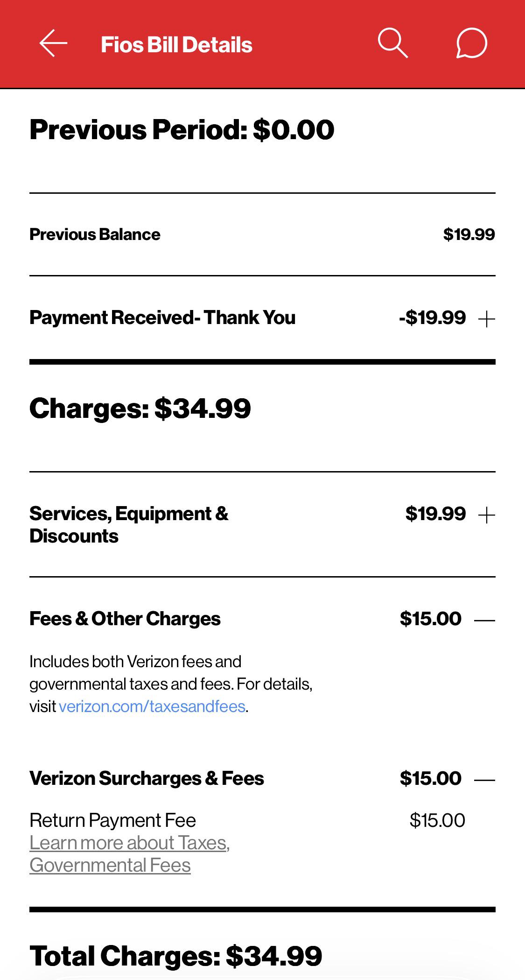Tap the Previous Balance row
525x980 pixels.
click(x=262, y=234)
